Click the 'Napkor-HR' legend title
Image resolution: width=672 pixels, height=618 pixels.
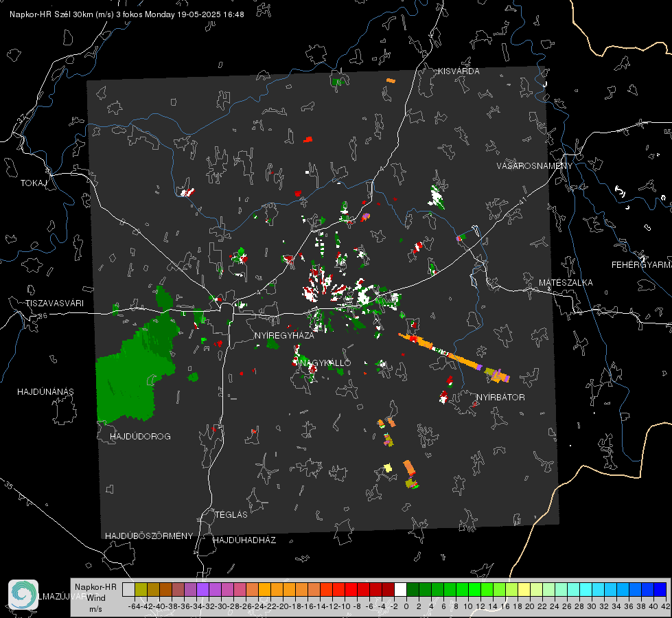pyautogui.click(x=95, y=586)
